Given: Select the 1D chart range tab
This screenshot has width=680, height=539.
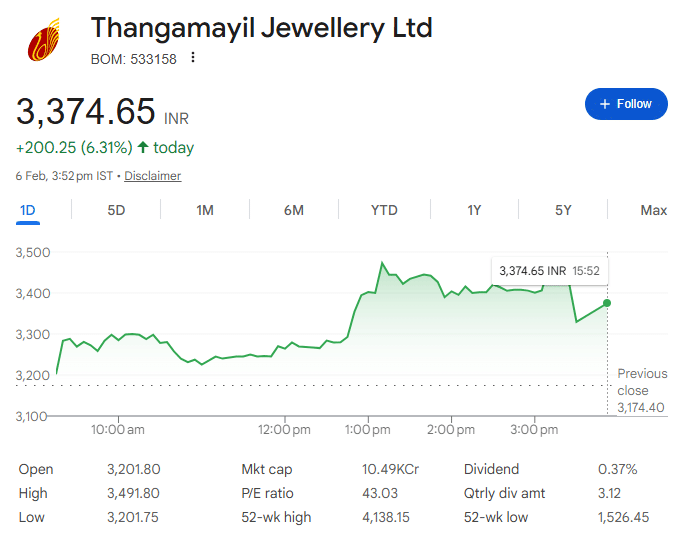Looking at the screenshot, I should click(28, 210).
